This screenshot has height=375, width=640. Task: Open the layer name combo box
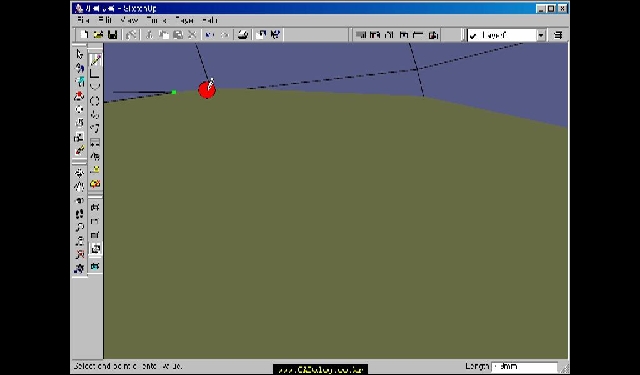[506, 36]
